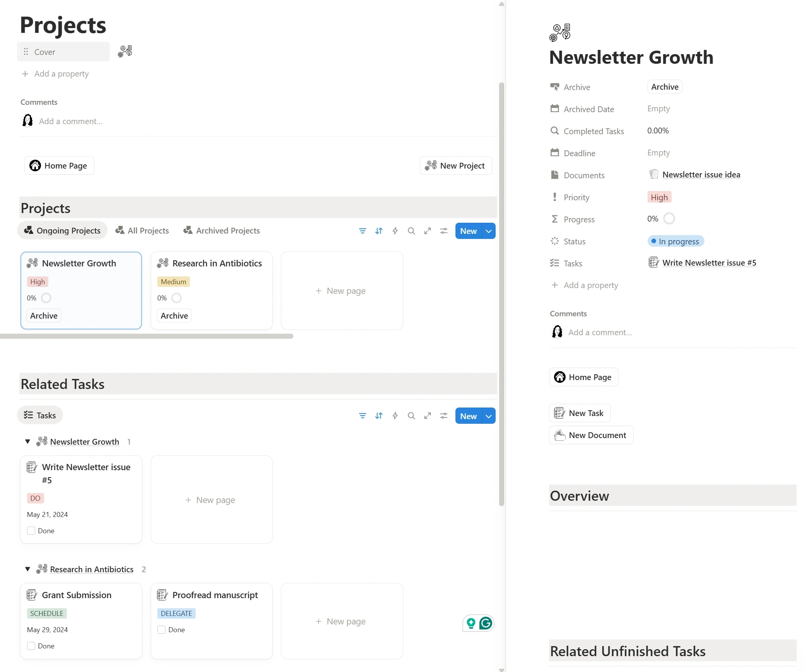The width and height of the screenshot is (803, 672).
Task: Expand the Projects database to full page
Action: [427, 231]
